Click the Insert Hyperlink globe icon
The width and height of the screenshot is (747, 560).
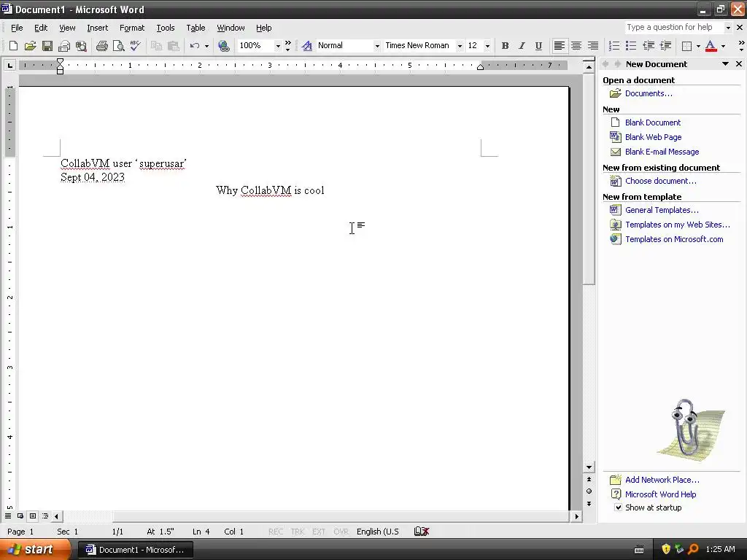point(223,46)
